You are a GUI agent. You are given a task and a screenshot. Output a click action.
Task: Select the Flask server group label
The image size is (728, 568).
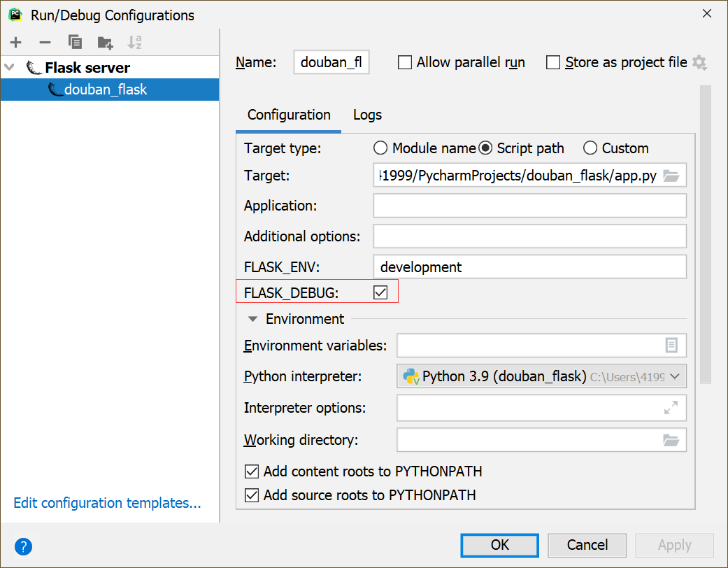tap(87, 67)
